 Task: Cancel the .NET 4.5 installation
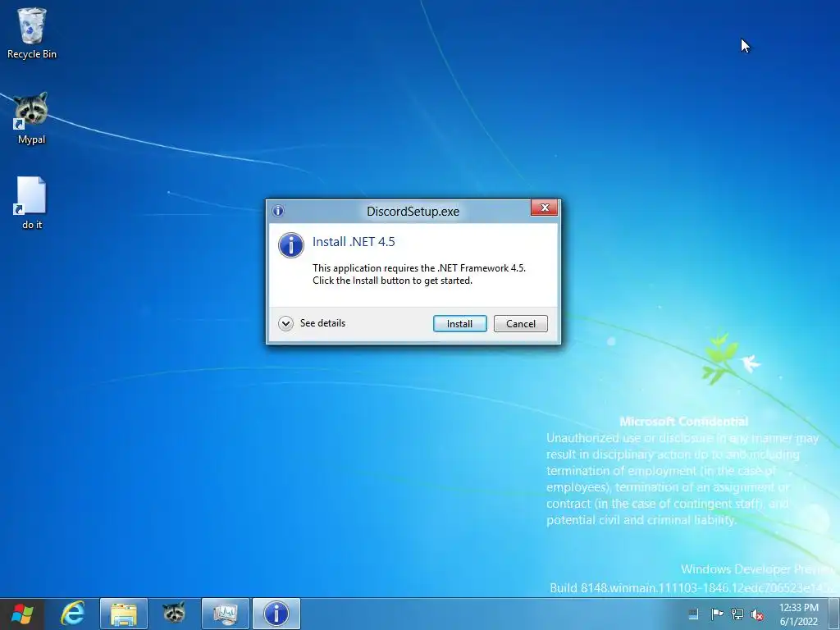(x=520, y=323)
